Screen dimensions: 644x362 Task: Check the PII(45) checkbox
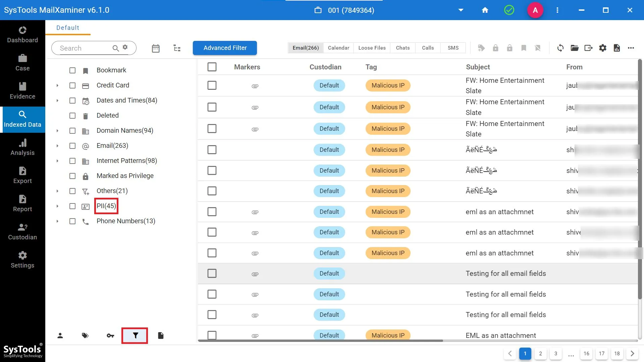[72, 206]
